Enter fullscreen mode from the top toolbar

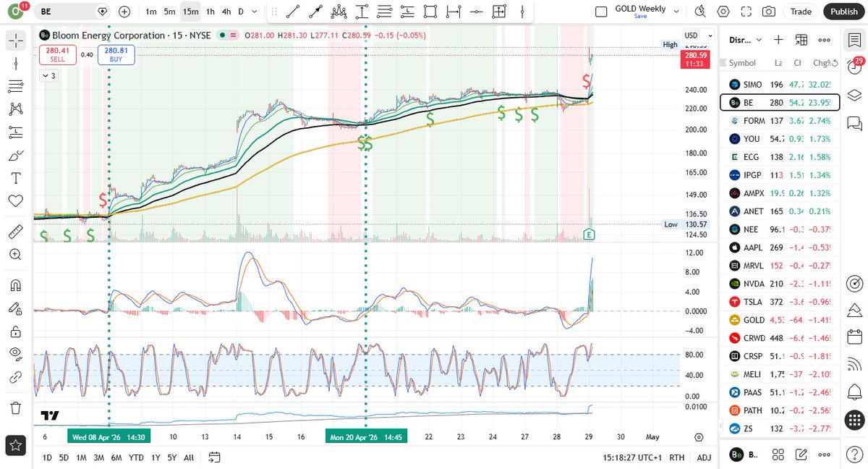tap(746, 11)
